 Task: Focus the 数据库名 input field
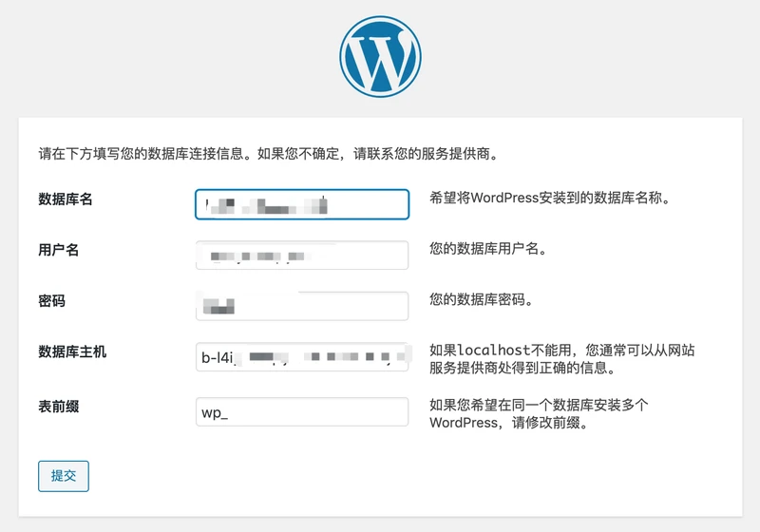(302, 204)
